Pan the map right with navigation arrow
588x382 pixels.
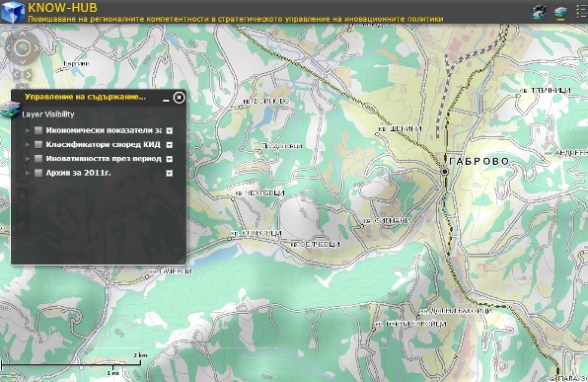click(37, 48)
